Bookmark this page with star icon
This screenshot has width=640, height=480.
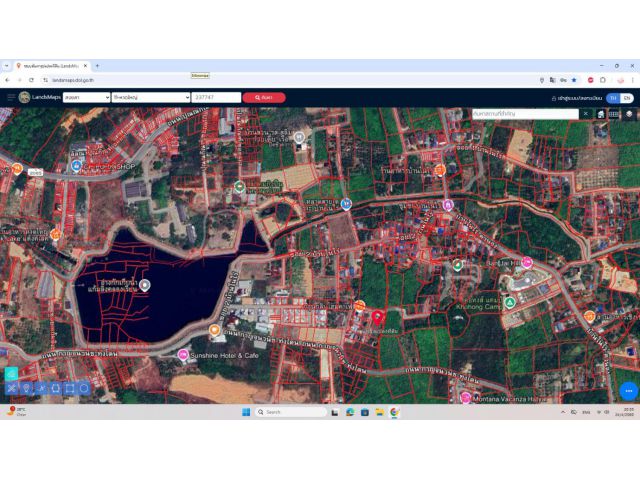574,80
